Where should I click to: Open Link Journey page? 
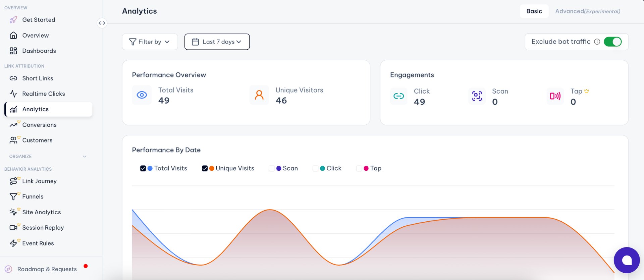click(x=39, y=181)
